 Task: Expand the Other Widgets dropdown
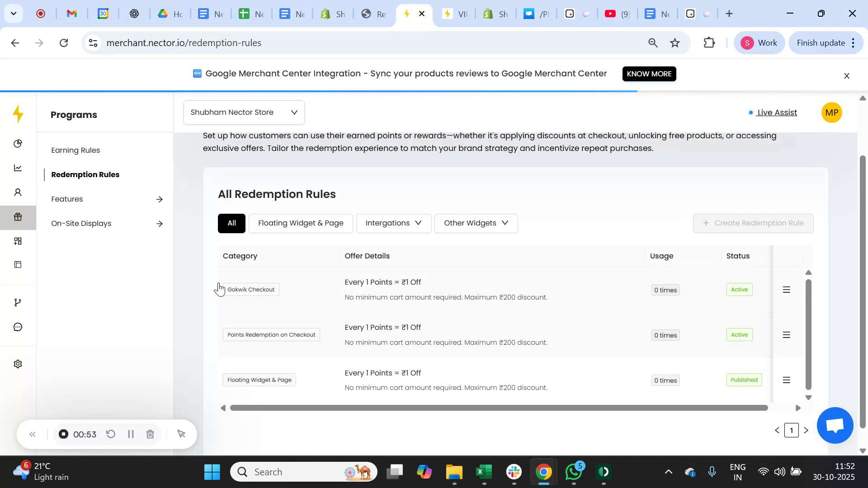tap(476, 223)
